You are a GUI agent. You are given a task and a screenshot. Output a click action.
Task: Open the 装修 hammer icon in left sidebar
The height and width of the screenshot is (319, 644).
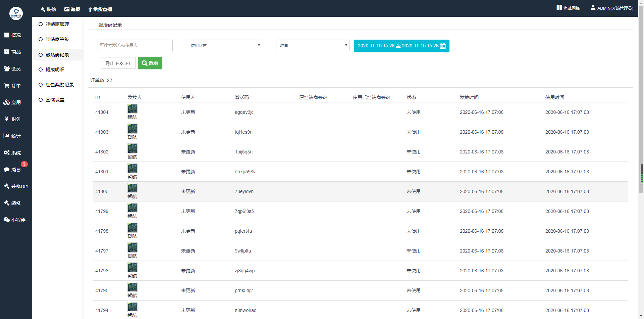pyautogui.click(x=7, y=203)
